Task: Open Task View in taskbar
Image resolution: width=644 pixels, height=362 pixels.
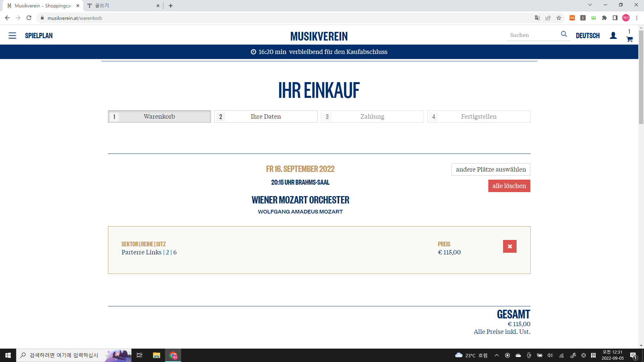Action: click(140, 355)
